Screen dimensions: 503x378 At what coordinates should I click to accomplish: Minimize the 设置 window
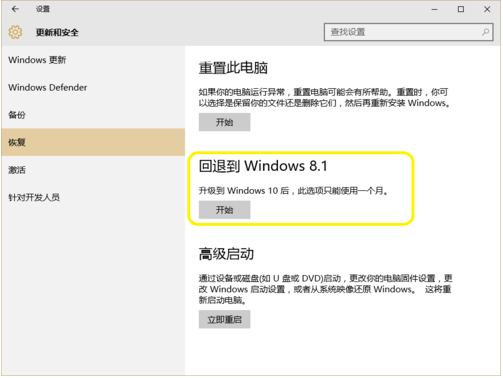coord(434,9)
